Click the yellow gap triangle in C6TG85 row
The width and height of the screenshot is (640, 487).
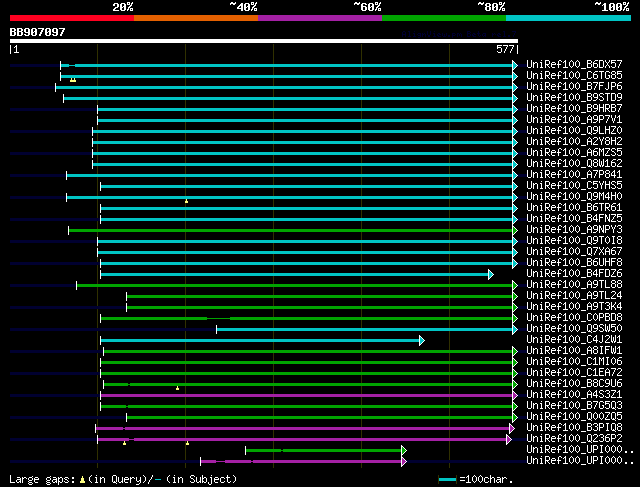73,79
